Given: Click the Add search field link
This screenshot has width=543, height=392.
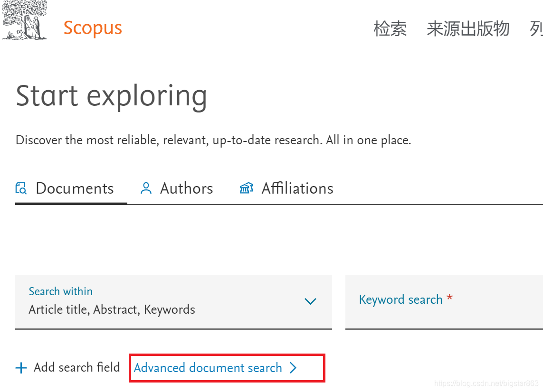Looking at the screenshot, I should pyautogui.click(x=76, y=367).
